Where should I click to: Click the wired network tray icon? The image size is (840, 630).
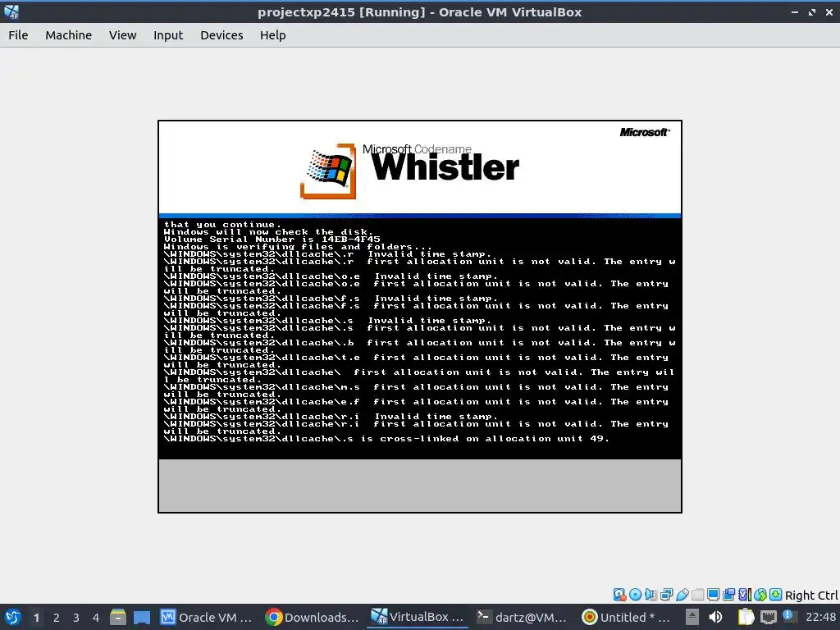click(768, 617)
